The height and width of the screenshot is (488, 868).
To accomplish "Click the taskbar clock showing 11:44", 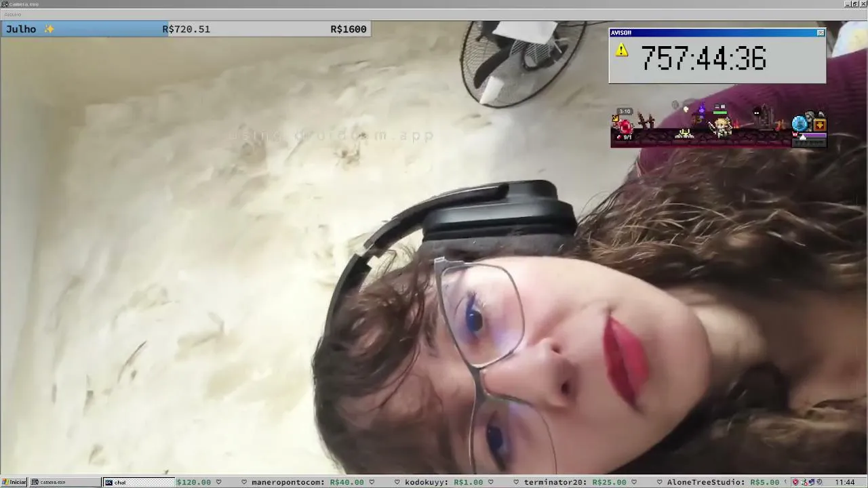I will pyautogui.click(x=845, y=483).
